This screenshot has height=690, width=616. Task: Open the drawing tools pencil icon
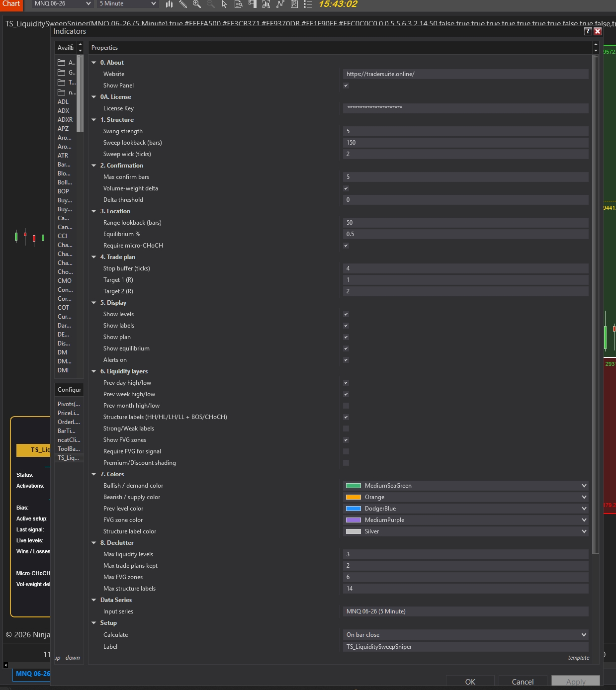point(183,4)
